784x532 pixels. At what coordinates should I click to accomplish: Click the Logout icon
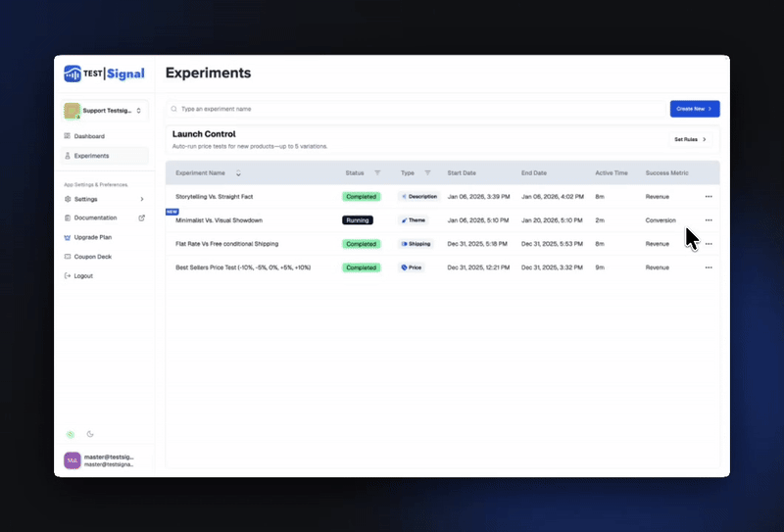[x=67, y=275]
